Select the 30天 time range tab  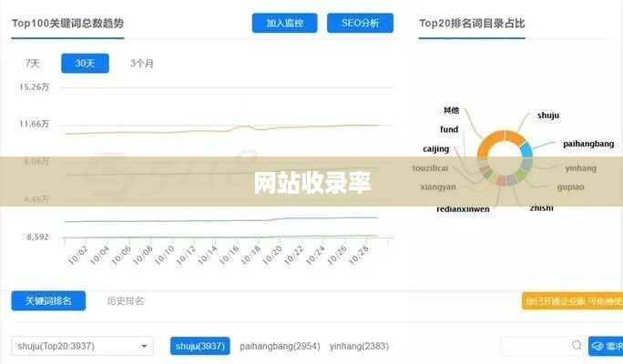click(85, 63)
